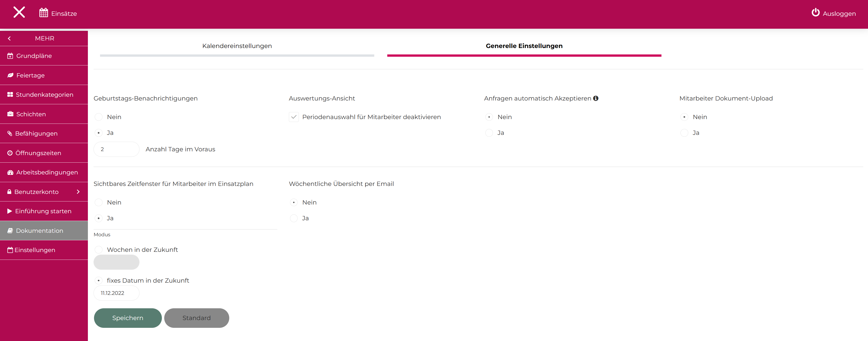Expand the Benutzerkonto submenu arrow

(x=78, y=192)
